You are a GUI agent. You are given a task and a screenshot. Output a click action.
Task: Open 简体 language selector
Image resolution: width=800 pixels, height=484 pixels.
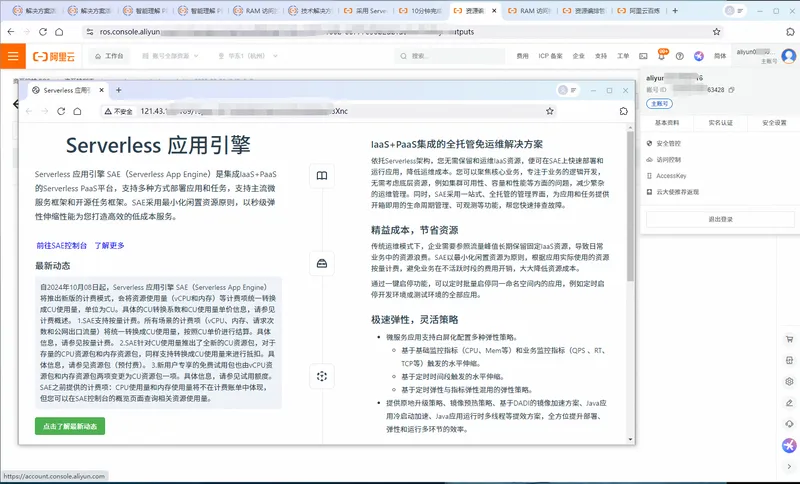[x=720, y=56]
